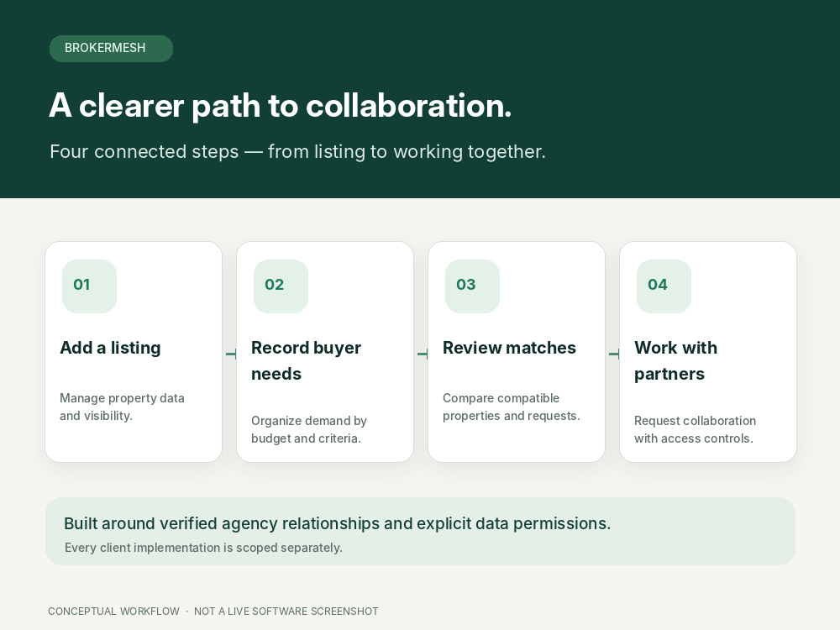Screen dimensions: 840x630
Task: Click 'Manage property data and visibility.' text
Action: pyautogui.click(x=122, y=407)
